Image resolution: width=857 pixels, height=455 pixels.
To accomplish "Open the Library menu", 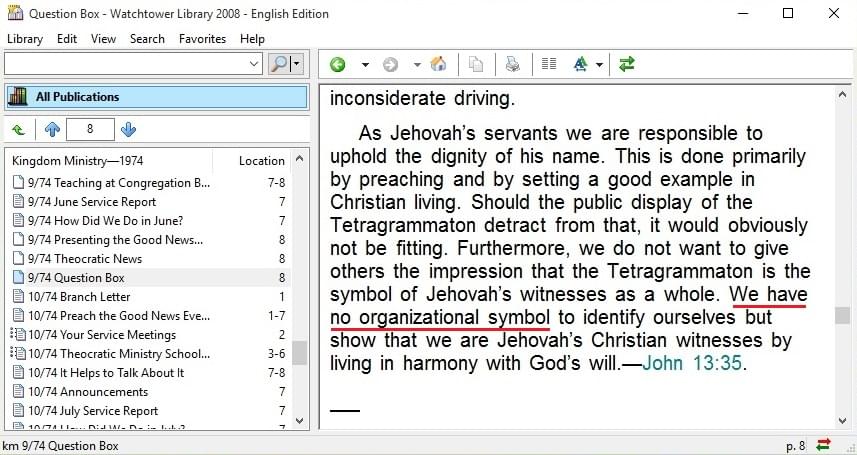I will [25, 39].
